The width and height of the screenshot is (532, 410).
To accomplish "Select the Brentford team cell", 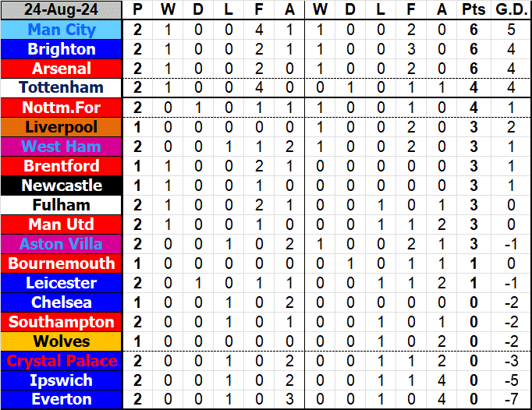I will tap(62, 166).
